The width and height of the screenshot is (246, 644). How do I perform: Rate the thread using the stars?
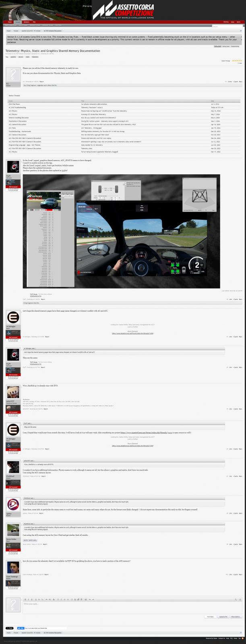(x=237, y=61)
